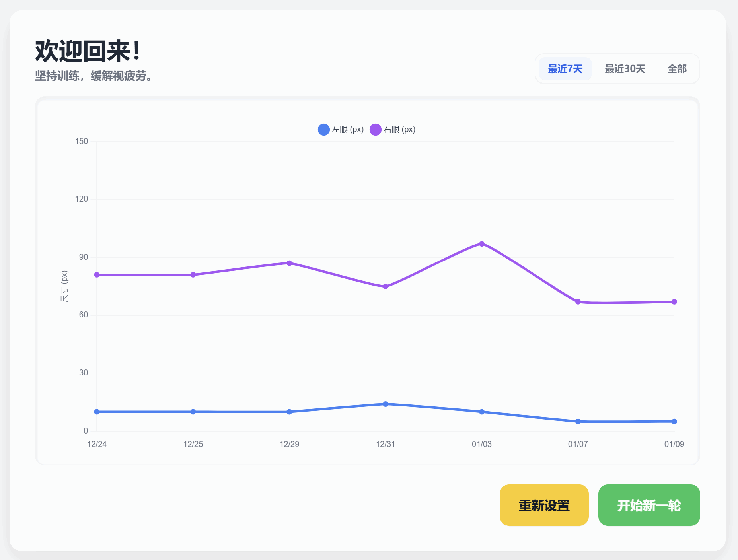Viewport: 738px width, 560px height.
Task: Click the 重新设置 button
Action: pyautogui.click(x=543, y=505)
